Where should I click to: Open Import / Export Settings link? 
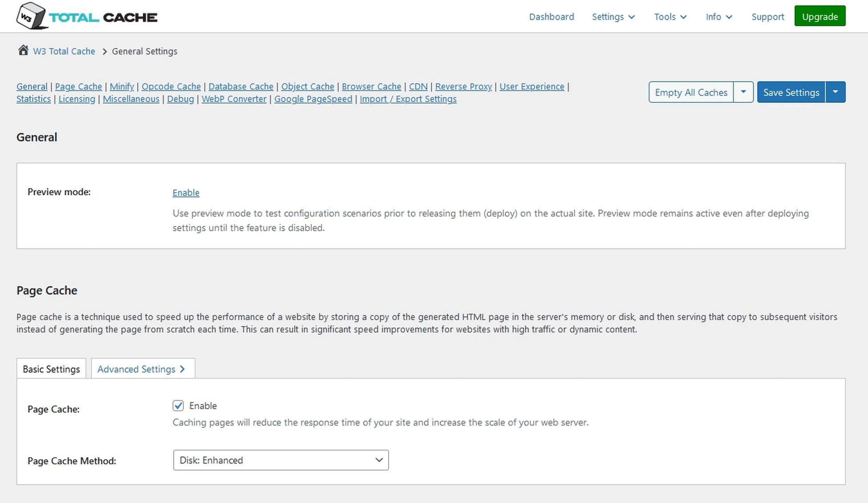(x=408, y=99)
